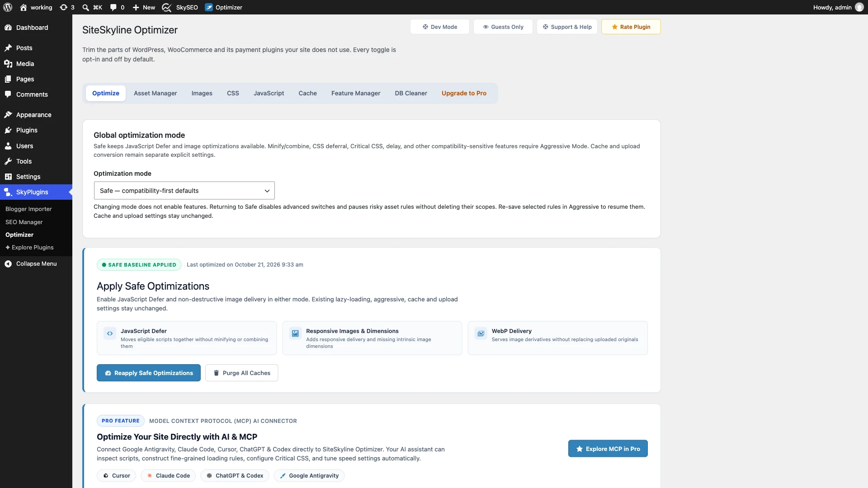868x488 pixels.
Task: Switch to the Asset Manager tab
Action: coord(155,93)
